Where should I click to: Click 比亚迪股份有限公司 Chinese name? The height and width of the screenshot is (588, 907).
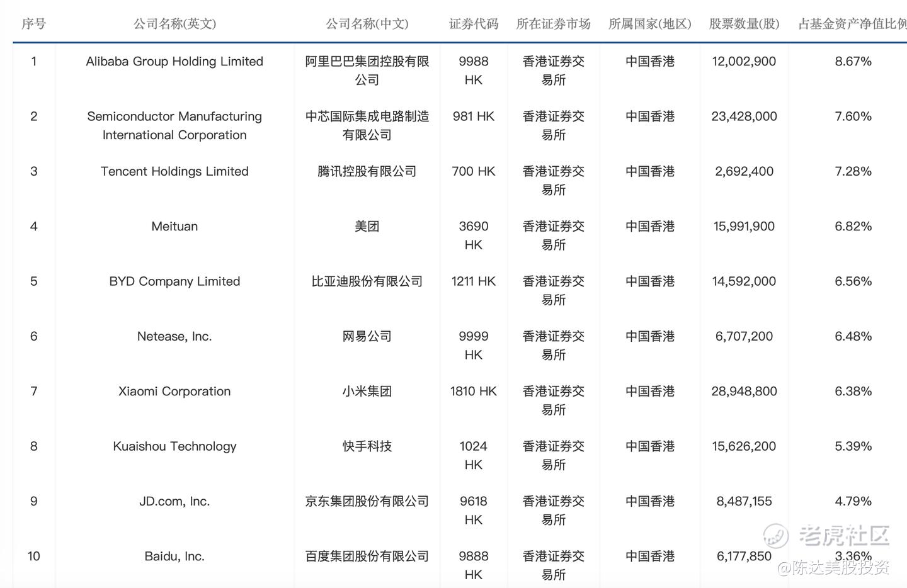367,281
